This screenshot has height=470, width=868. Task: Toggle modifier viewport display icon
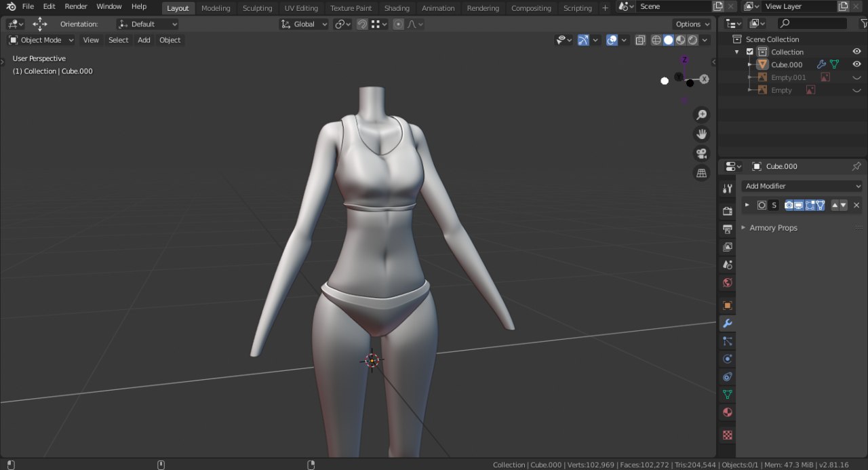[x=800, y=205]
